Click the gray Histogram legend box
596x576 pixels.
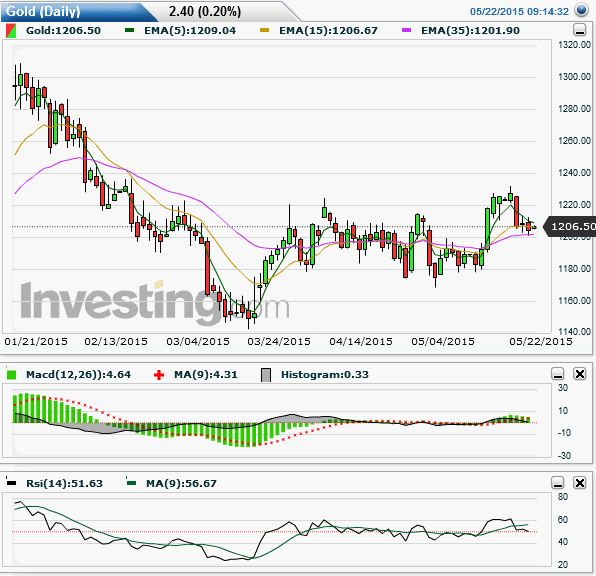[266, 375]
